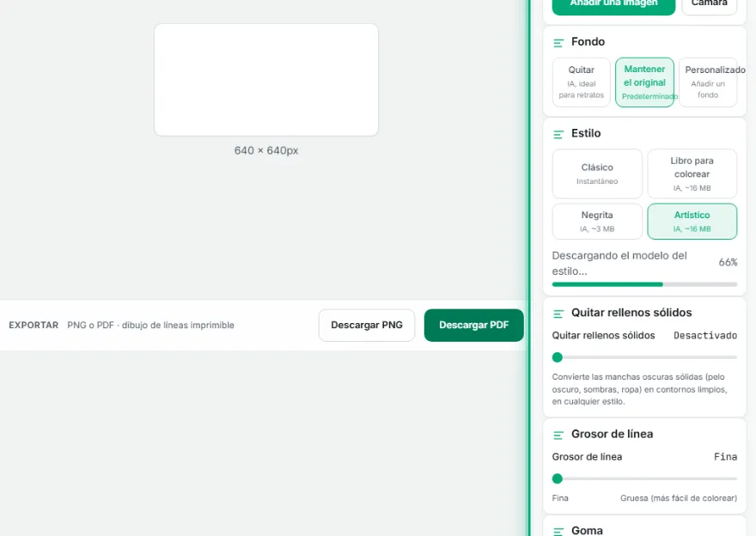This screenshot has width=756, height=536.
Task: Select the Artístico style card
Action: click(692, 222)
